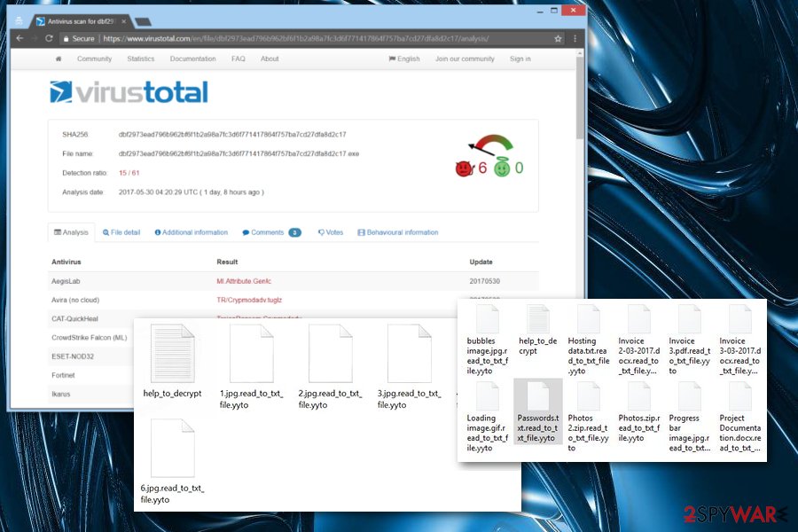Open the Documentation link

click(193, 59)
